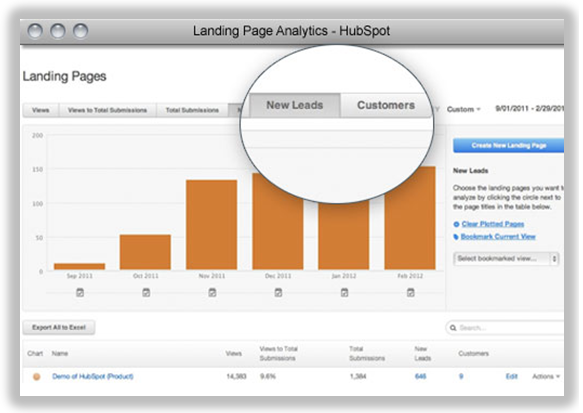The image size is (583, 413).
Task: Click the bookmark icon beside Bookmark Current View
Action: point(456,237)
